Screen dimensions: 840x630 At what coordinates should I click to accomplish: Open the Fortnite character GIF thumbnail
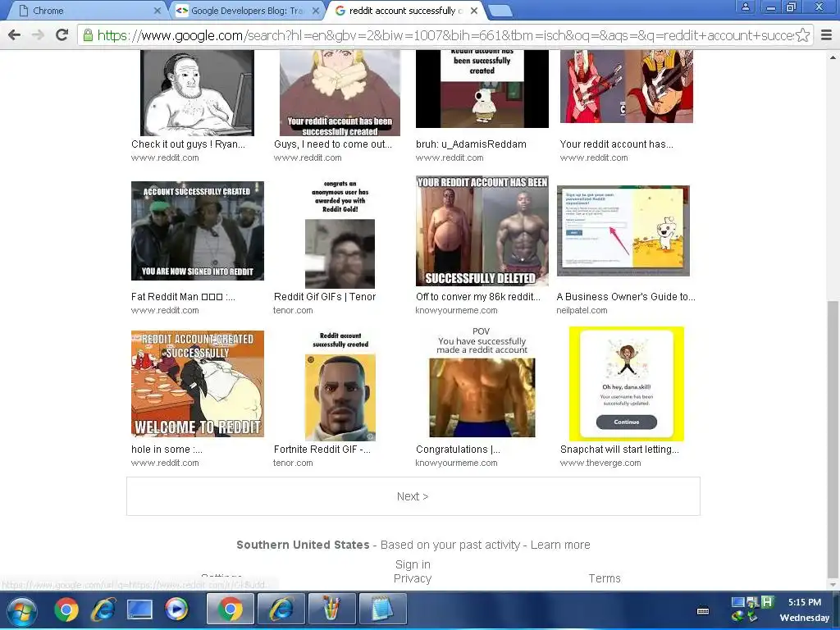tap(340, 386)
